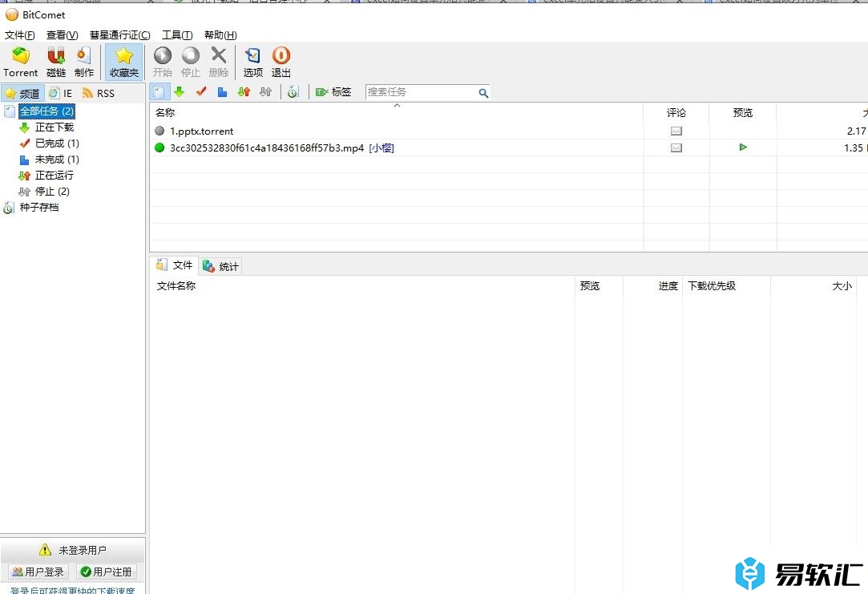Click the [小樱] tag link

(382, 147)
